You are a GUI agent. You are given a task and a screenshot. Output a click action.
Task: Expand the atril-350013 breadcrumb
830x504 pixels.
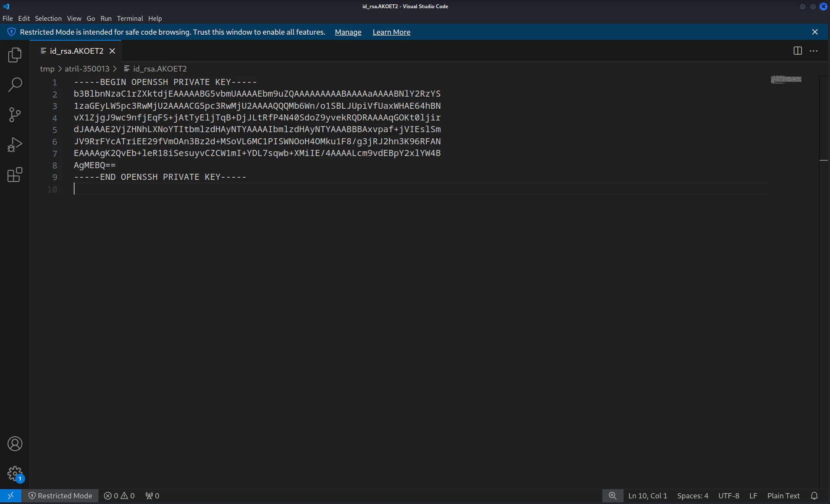[x=87, y=68]
